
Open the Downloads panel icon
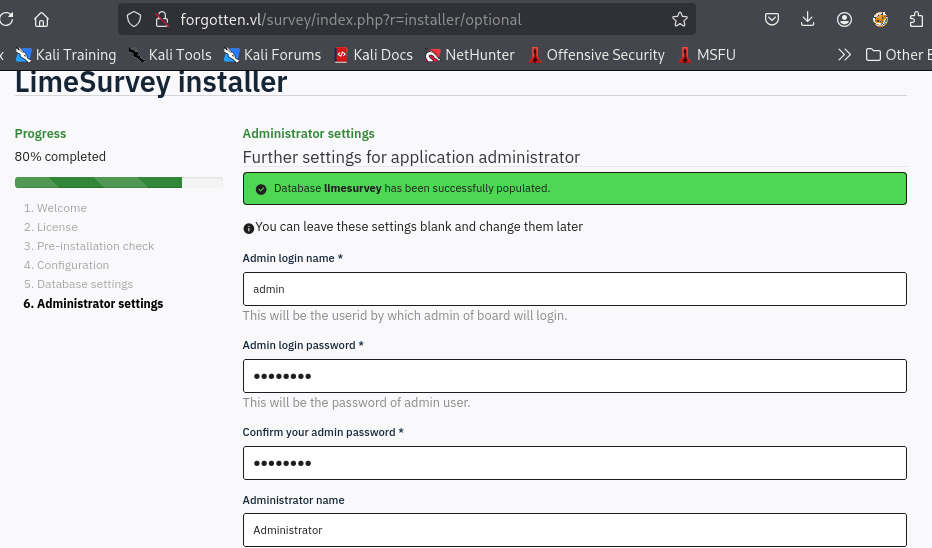coord(808,19)
